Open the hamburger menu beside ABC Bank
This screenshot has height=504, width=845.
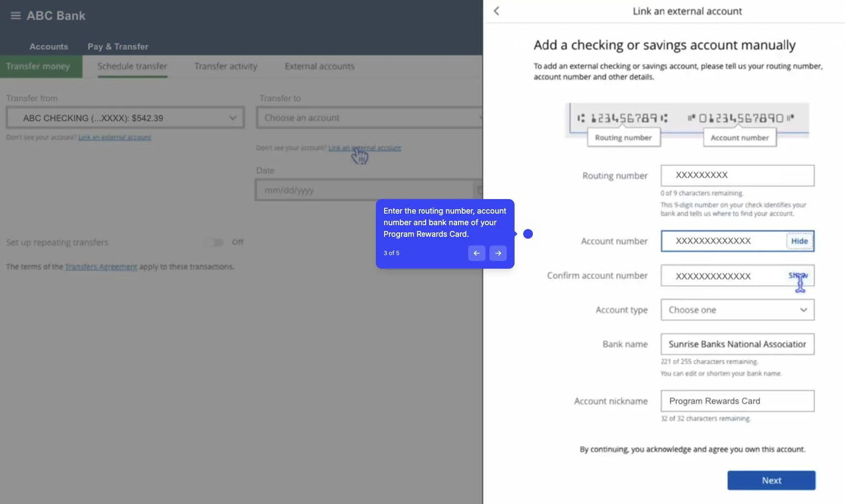click(15, 15)
